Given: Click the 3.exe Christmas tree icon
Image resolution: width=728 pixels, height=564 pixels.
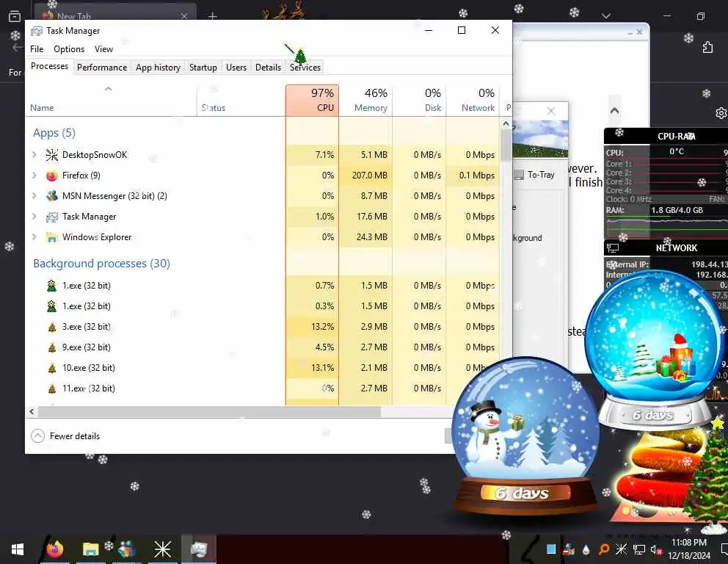Looking at the screenshot, I should (x=51, y=327).
